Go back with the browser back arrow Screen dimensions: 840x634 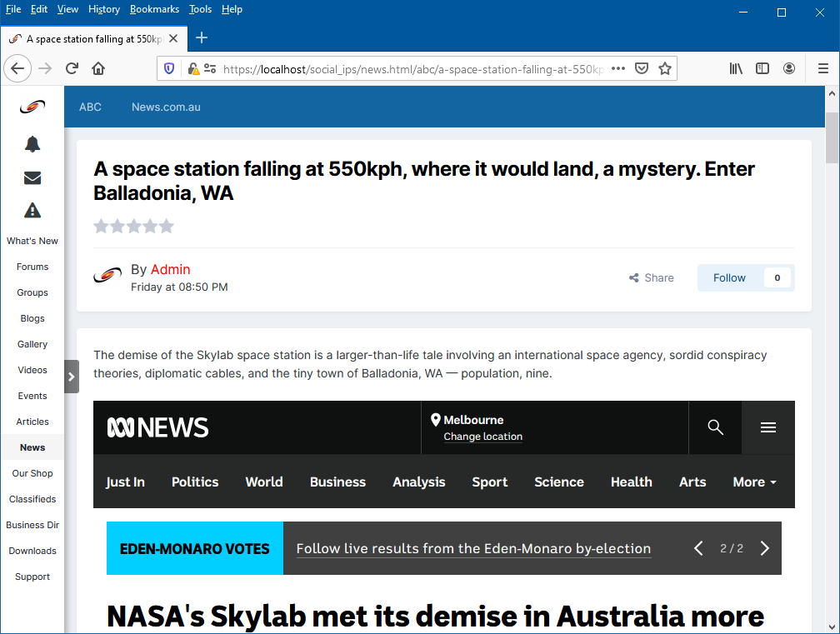(17, 68)
